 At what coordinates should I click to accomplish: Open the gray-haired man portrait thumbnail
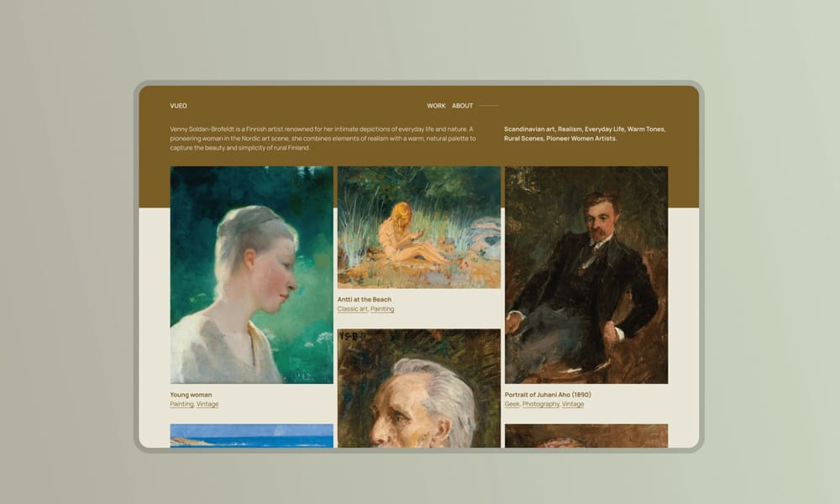419,388
